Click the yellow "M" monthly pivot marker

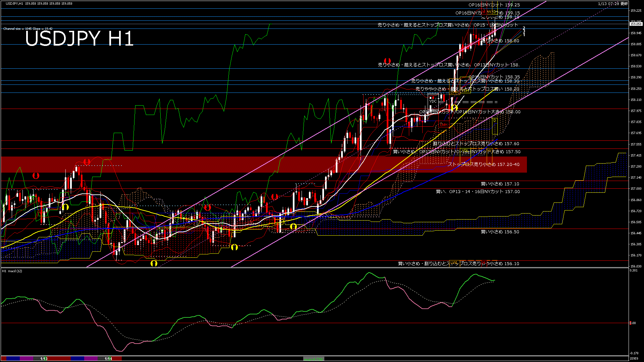(x=484, y=12)
